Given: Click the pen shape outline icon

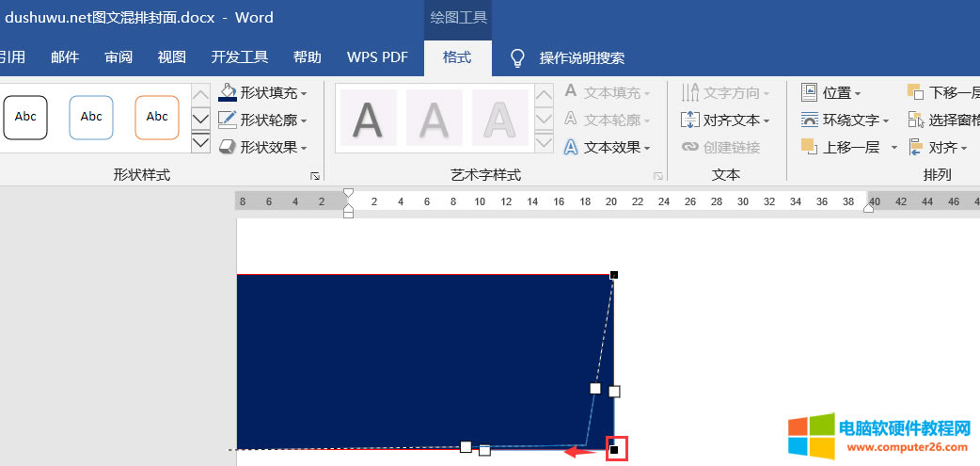Looking at the screenshot, I should point(228,121).
